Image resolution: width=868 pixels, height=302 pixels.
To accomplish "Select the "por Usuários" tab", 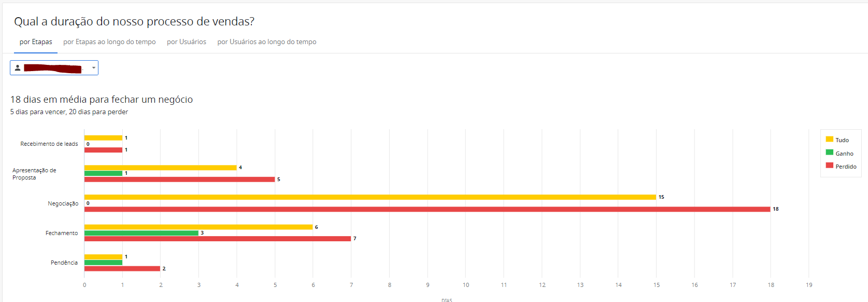I will tap(187, 42).
